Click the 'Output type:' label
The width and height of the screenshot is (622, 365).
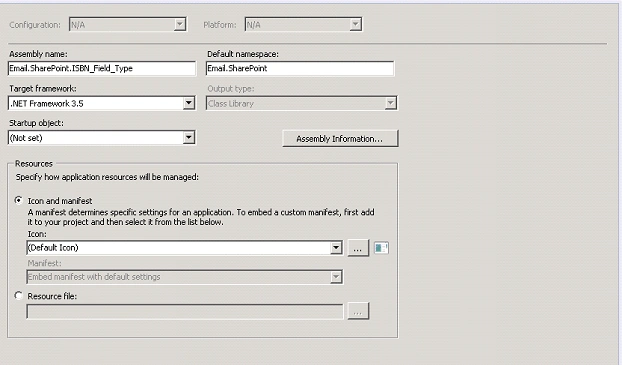coord(231,88)
